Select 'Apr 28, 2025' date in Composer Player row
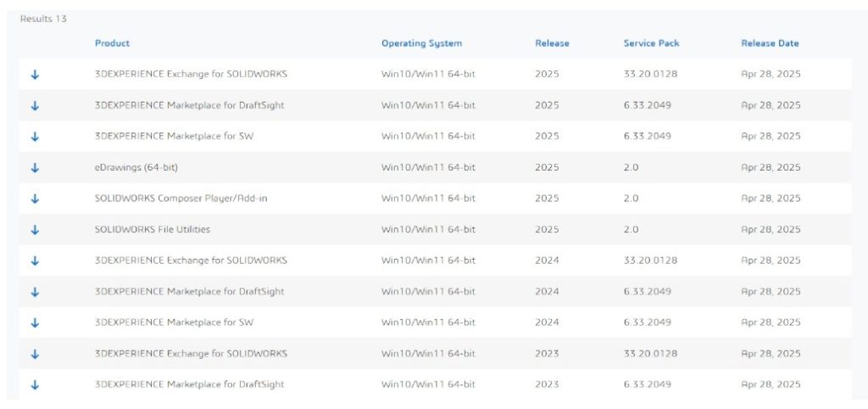This screenshot has width=868, height=409. 771,199
